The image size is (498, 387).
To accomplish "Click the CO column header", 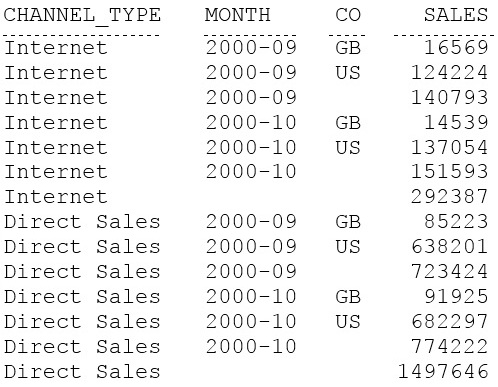I will tap(348, 15).
